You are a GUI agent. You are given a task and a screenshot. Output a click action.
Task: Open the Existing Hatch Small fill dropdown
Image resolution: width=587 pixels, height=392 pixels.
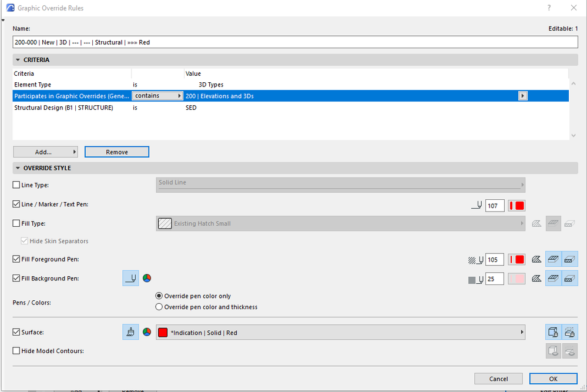(x=340, y=223)
